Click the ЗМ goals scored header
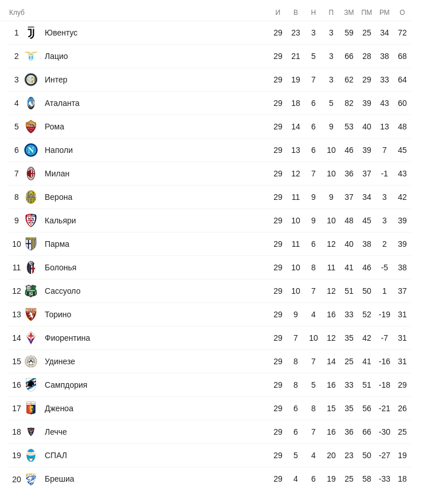 [x=349, y=13]
